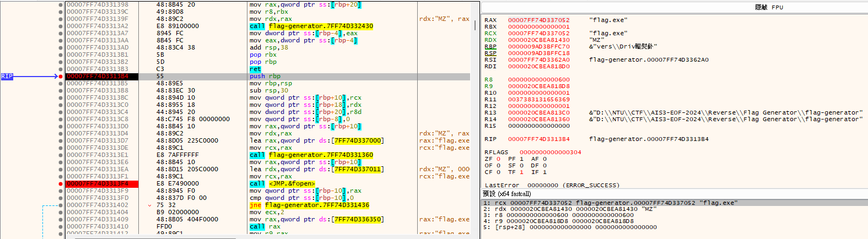Select the rax:"flag.exe comment at 00007FF74D3313D7

(444, 141)
